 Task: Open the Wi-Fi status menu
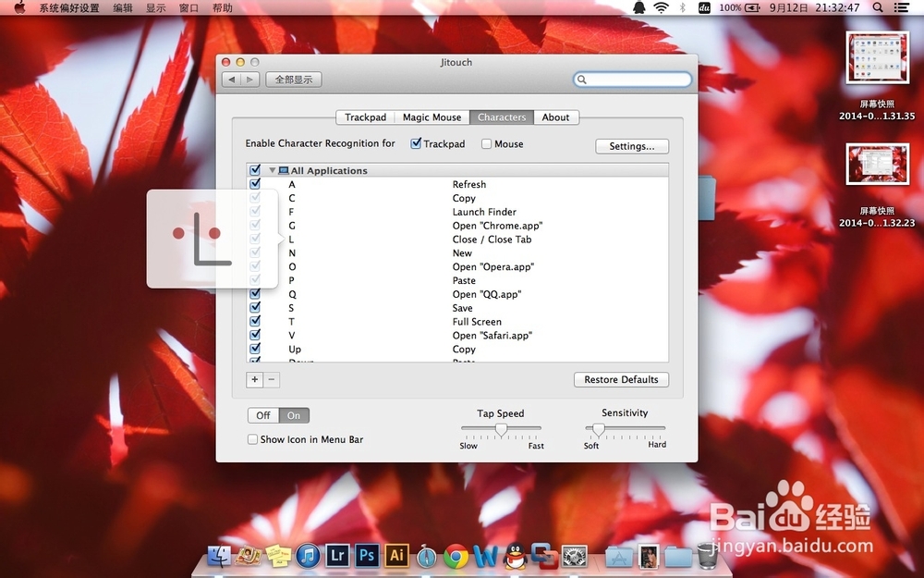[x=662, y=7]
